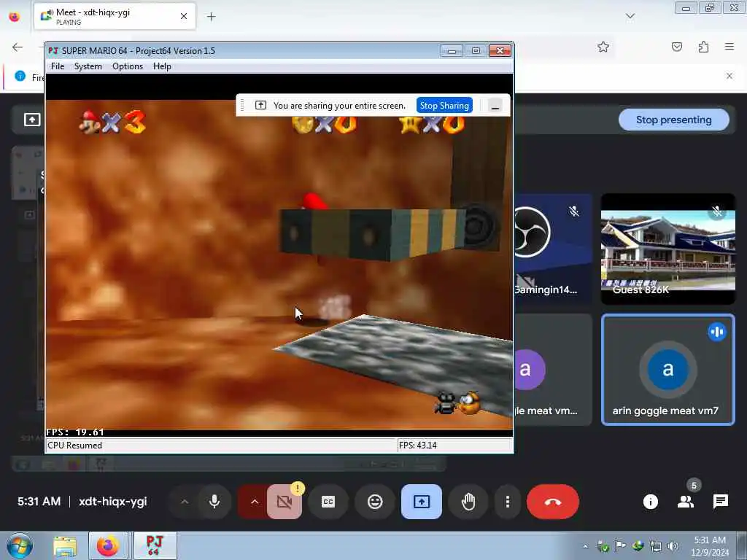Click the presentation icon beside Stop presenting bar
This screenshot has height=560, width=747.
[32, 120]
